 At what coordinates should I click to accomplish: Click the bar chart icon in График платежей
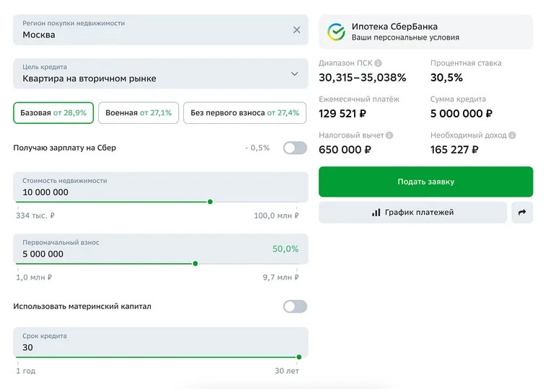coord(376,213)
